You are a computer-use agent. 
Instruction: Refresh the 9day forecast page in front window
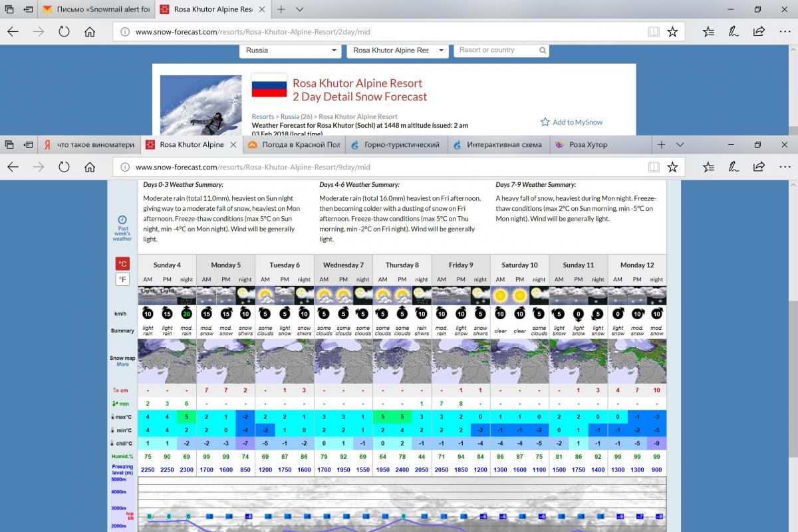pos(65,167)
